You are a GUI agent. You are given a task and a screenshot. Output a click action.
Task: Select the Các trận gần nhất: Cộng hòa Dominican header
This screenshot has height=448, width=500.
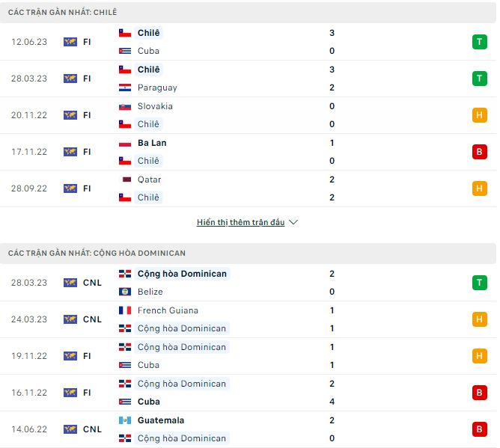[97, 254]
